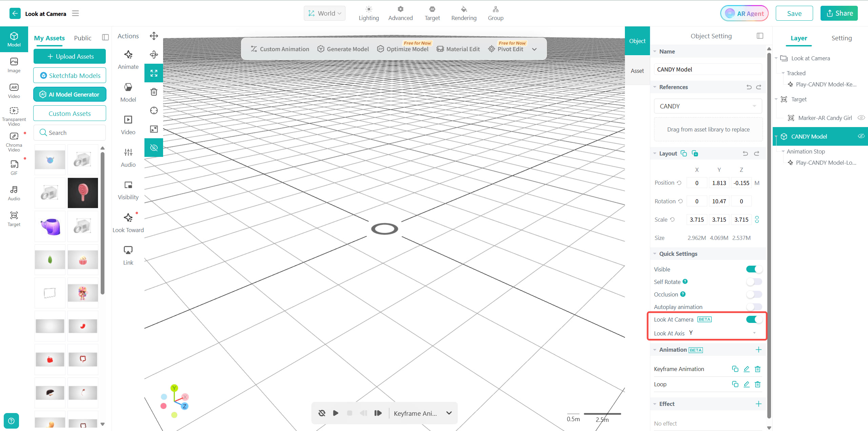868x431 pixels.
Task: Enable Self Rotate switch
Action: 754,282
